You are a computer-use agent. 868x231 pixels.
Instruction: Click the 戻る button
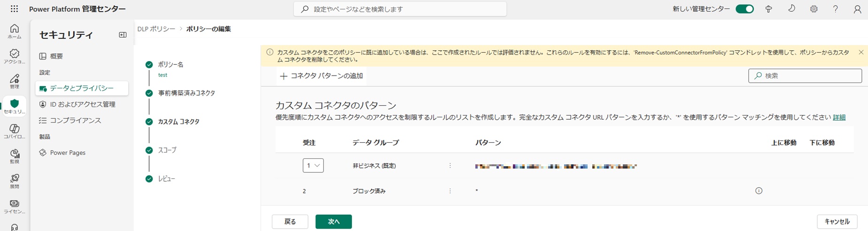pyautogui.click(x=290, y=222)
